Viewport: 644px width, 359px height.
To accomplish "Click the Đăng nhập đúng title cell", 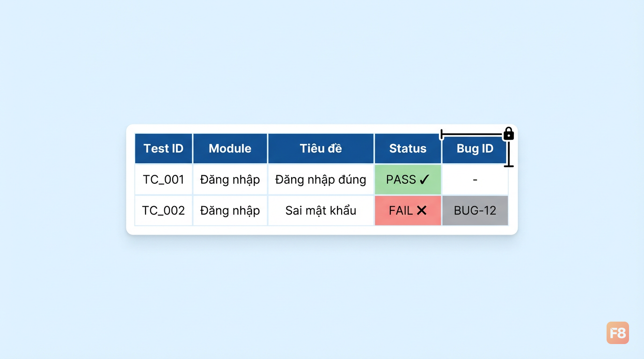I will point(321,179).
